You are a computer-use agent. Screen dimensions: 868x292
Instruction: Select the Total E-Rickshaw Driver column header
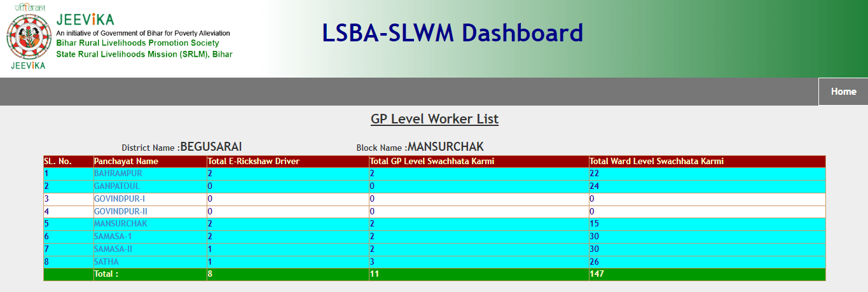(253, 162)
